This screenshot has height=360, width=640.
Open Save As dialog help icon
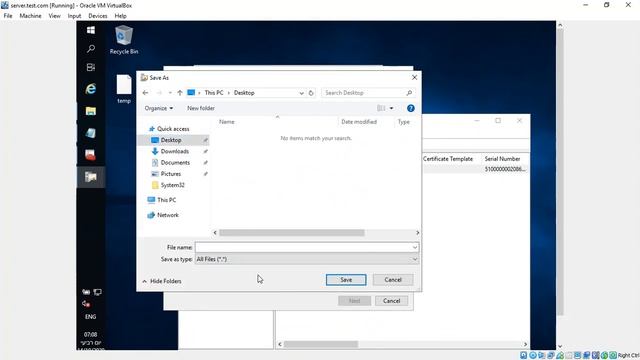[x=411, y=108]
